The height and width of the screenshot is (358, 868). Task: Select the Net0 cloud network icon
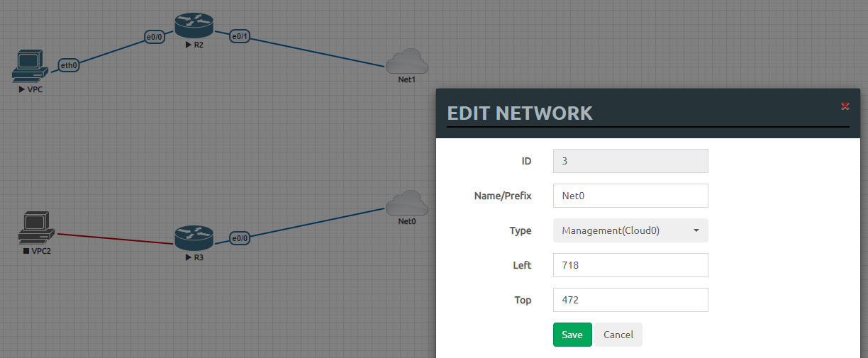407,203
